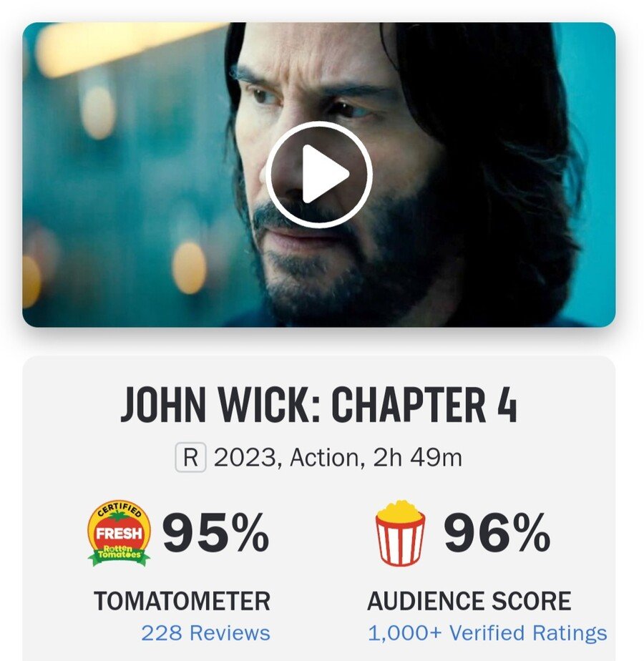Select the 96% audience score number
The width and height of the screenshot is (644, 661).
[497, 532]
